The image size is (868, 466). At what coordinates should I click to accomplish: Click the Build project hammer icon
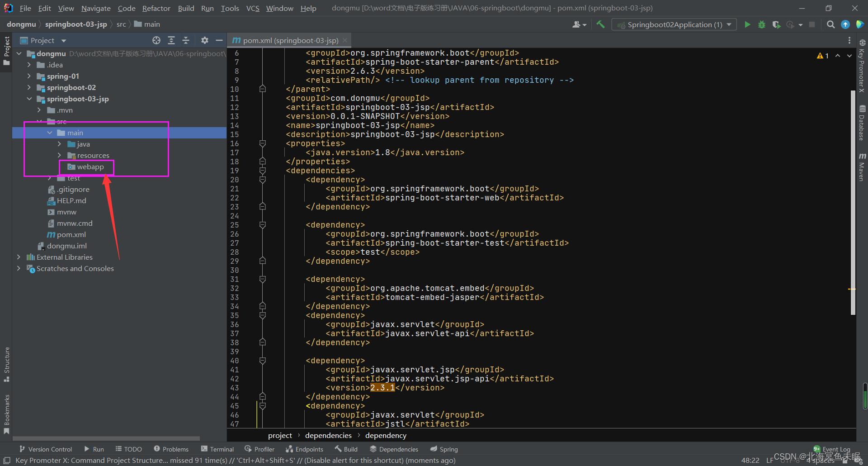pyautogui.click(x=600, y=24)
